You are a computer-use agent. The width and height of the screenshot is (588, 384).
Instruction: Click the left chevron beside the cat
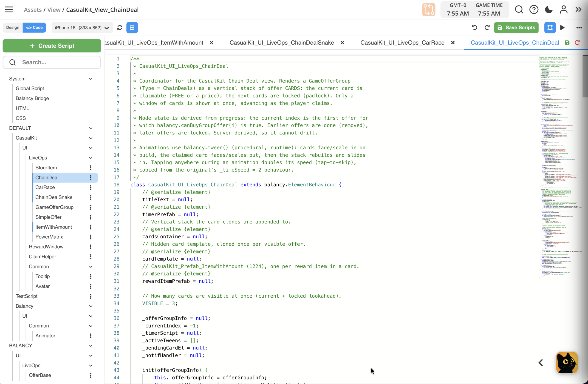[541, 362]
